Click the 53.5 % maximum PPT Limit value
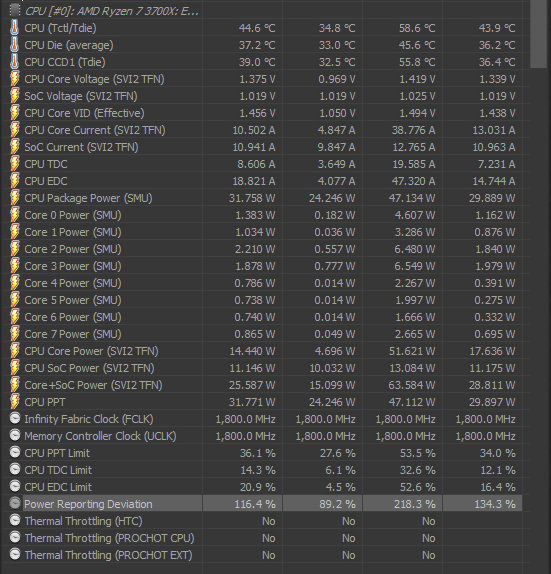Viewport: 551px width, 574px height. click(x=418, y=453)
